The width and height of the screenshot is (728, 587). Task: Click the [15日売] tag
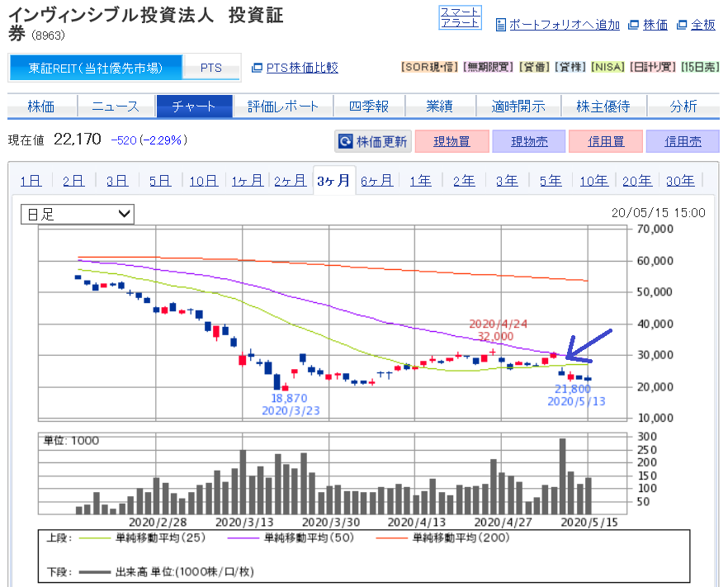[x=700, y=68]
